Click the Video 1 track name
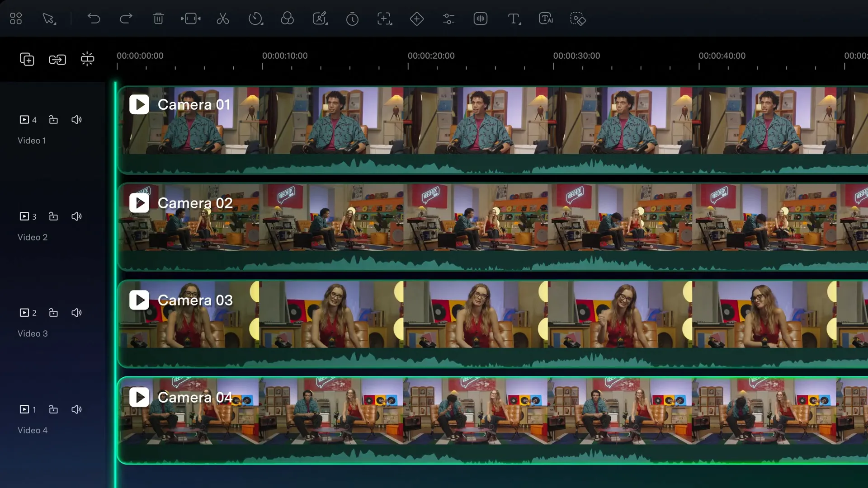Screen dimensions: 868x488 (32, 141)
